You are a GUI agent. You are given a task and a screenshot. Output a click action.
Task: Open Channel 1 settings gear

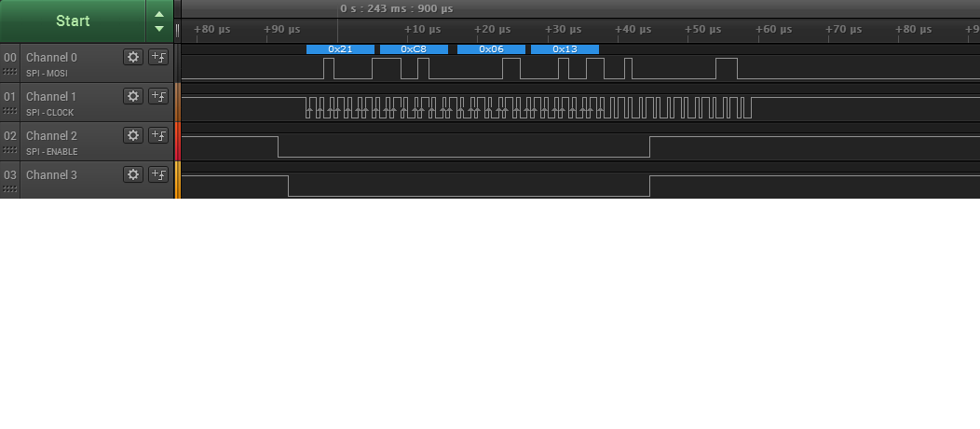(133, 96)
